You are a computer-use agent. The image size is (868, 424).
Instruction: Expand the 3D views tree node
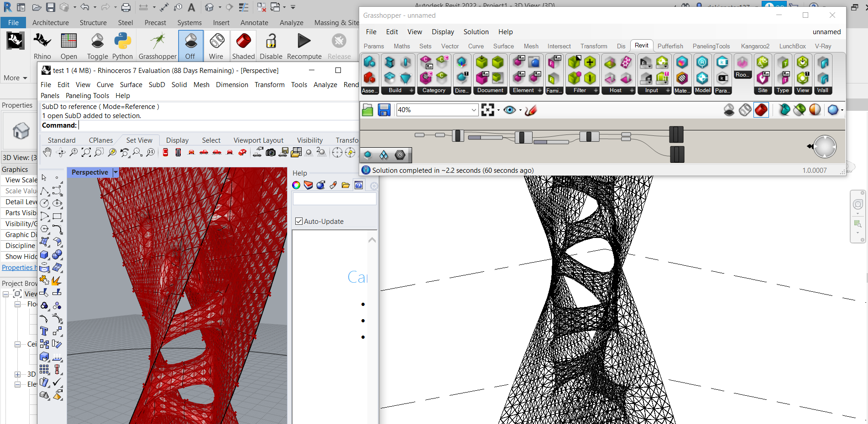click(x=17, y=374)
